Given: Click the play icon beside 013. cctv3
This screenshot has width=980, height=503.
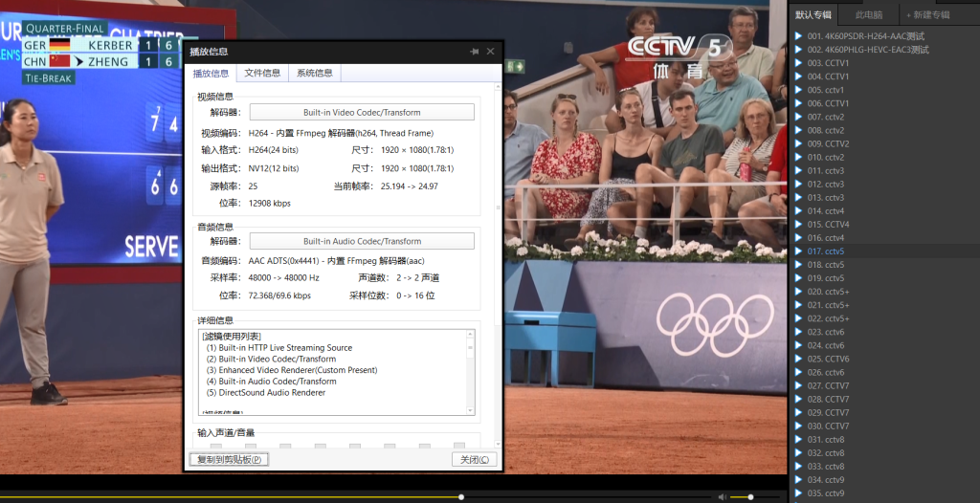Looking at the screenshot, I should (x=798, y=197).
